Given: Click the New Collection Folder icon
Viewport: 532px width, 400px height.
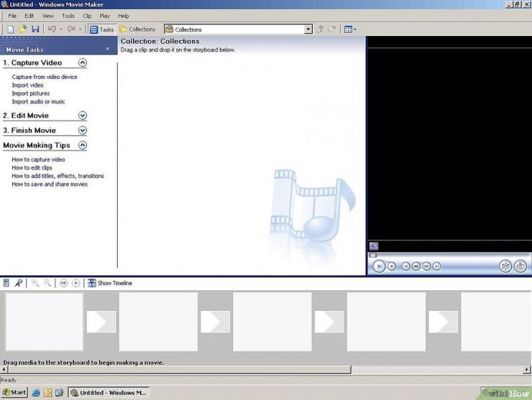Looking at the screenshot, I should tap(332, 29).
